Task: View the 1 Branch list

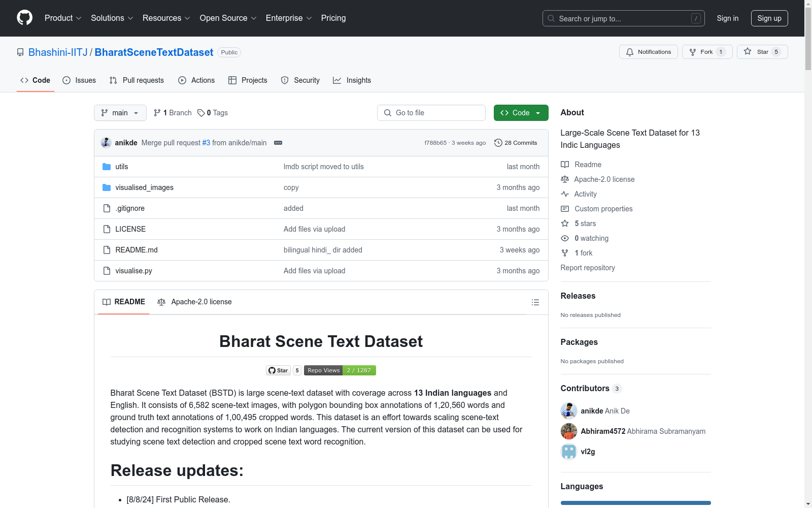Action: pos(173,113)
